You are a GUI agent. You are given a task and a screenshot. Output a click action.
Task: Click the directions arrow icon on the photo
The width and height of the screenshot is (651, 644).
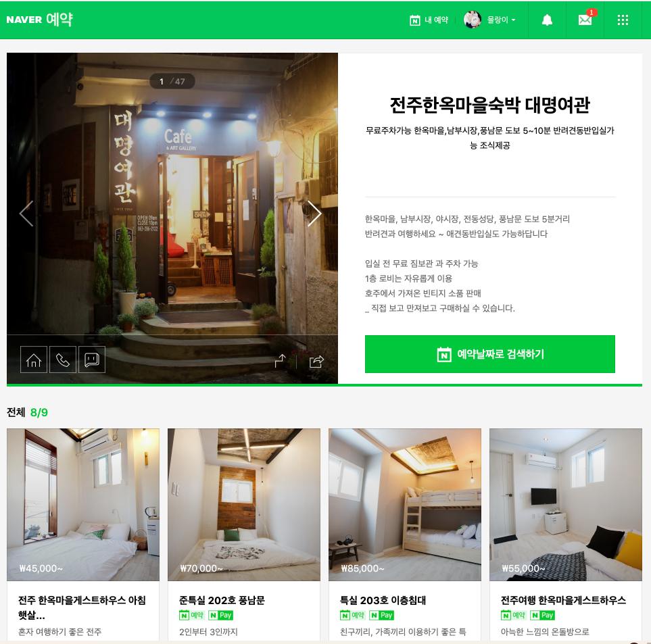[281, 361]
